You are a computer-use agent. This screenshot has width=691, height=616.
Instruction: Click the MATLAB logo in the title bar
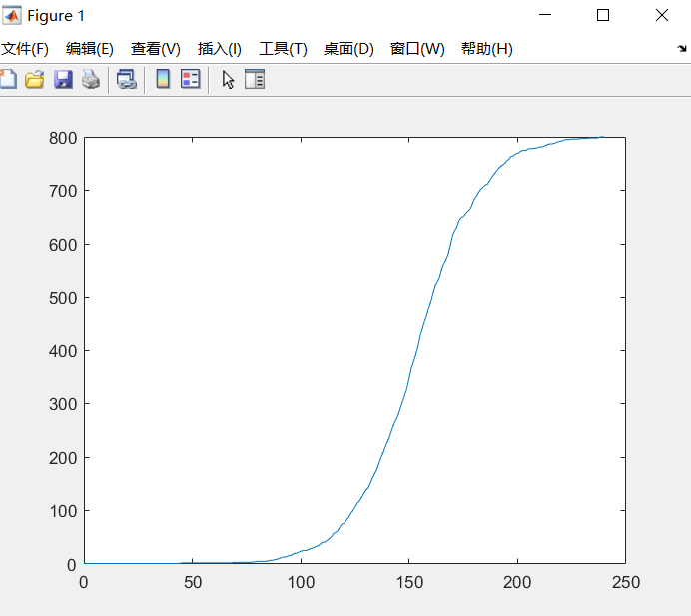click(11, 15)
